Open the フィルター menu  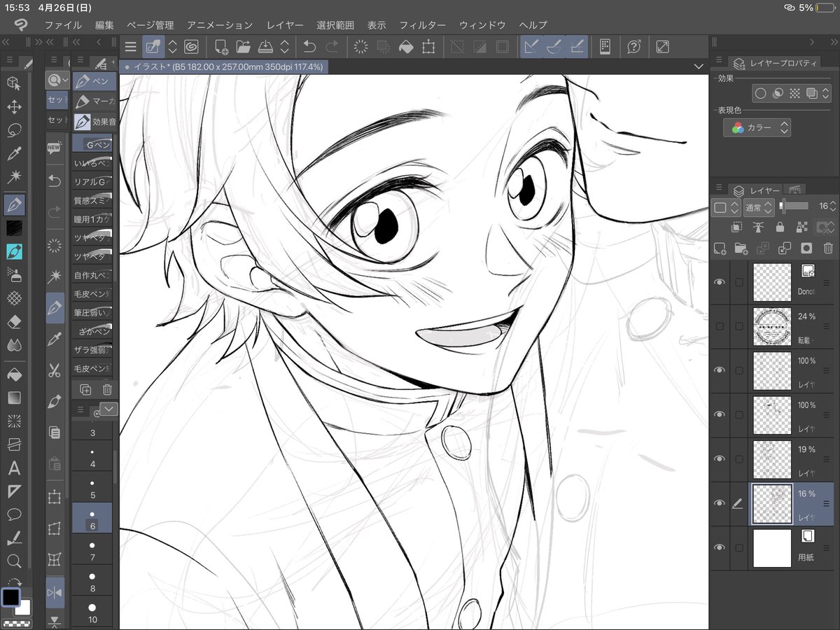tap(422, 24)
